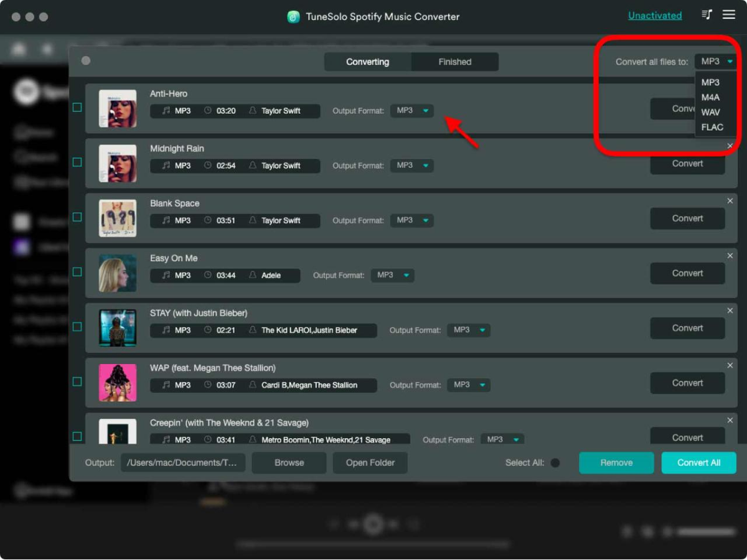Click the Unactivated link
Viewport: 747px width, 560px height.
pyautogui.click(x=655, y=16)
